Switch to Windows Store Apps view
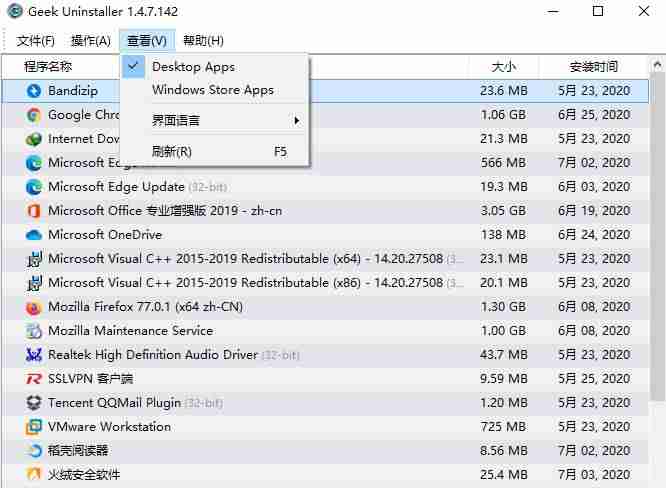 tap(215, 90)
